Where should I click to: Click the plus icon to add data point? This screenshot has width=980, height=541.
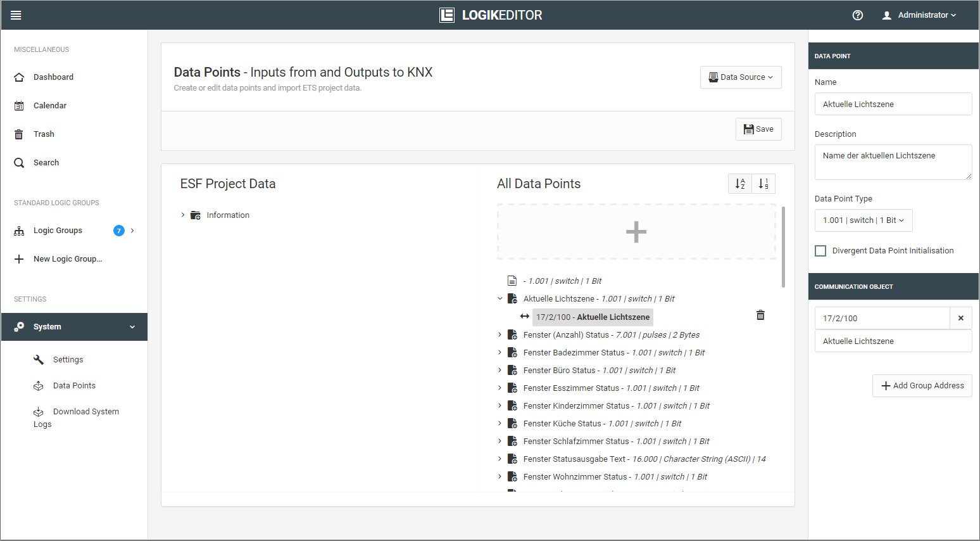pyautogui.click(x=636, y=232)
